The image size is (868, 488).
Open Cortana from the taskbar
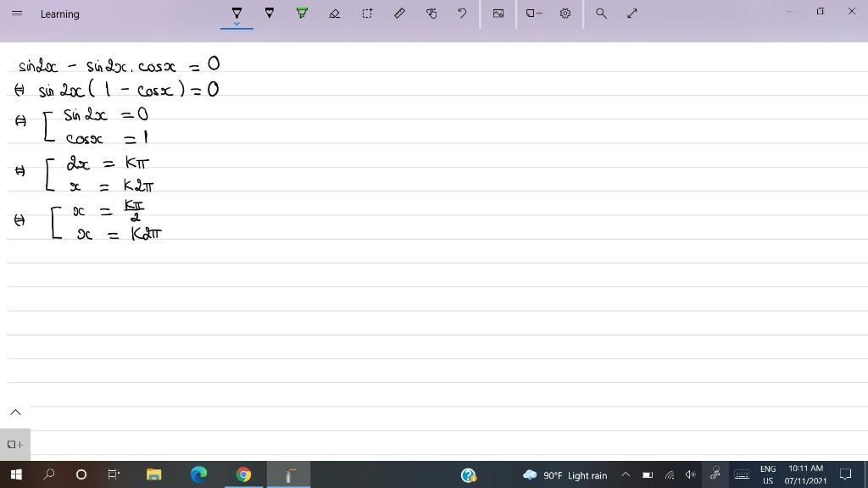point(81,474)
